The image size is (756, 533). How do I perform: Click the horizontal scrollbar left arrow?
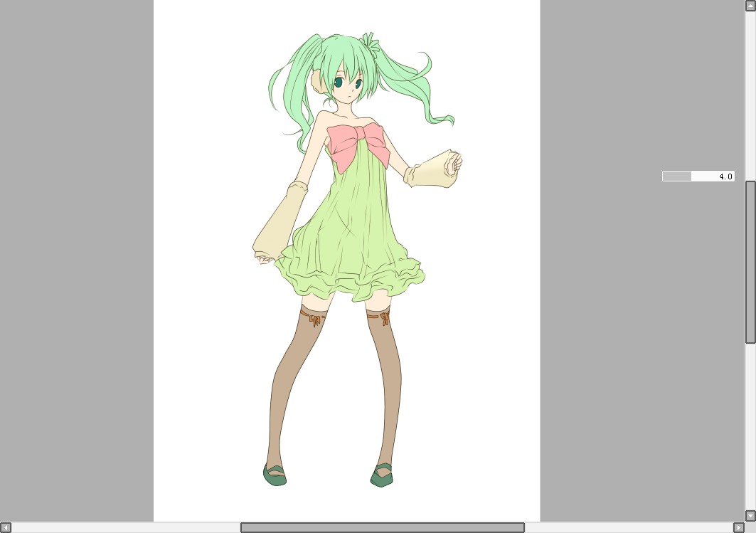[x=5, y=528]
